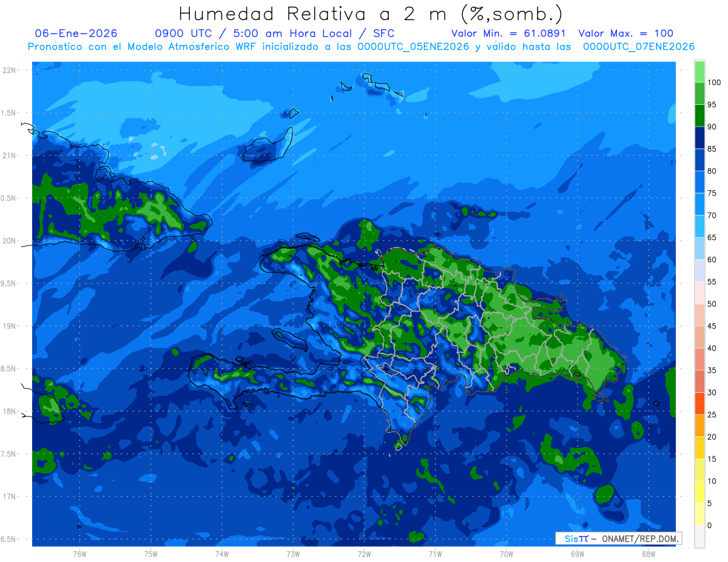
Task: Click the 74W longitude axis label
Action: (222, 554)
